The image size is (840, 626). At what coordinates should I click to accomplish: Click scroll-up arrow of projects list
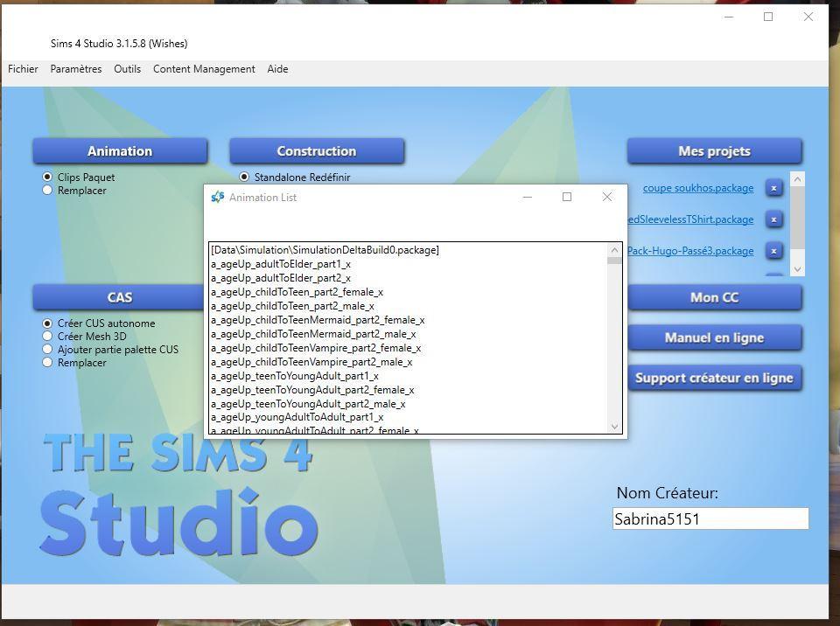(x=797, y=179)
